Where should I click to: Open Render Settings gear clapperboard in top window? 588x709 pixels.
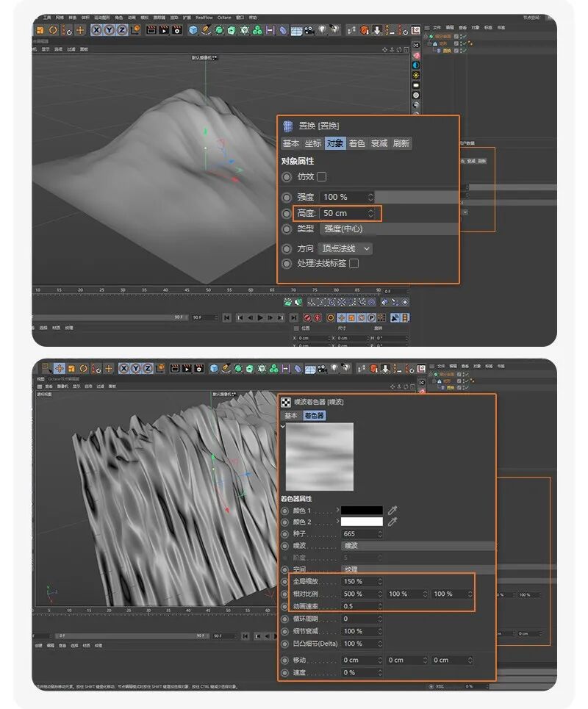point(177,30)
